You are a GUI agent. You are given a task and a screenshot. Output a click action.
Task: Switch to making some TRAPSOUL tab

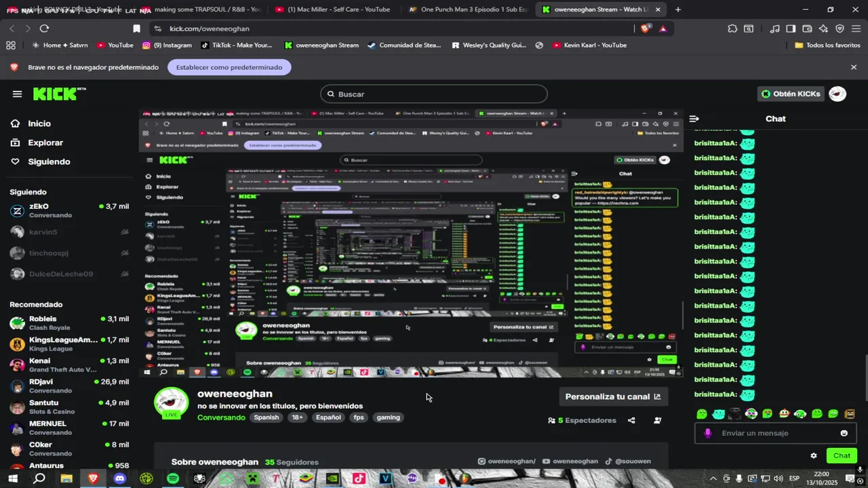[x=203, y=9]
